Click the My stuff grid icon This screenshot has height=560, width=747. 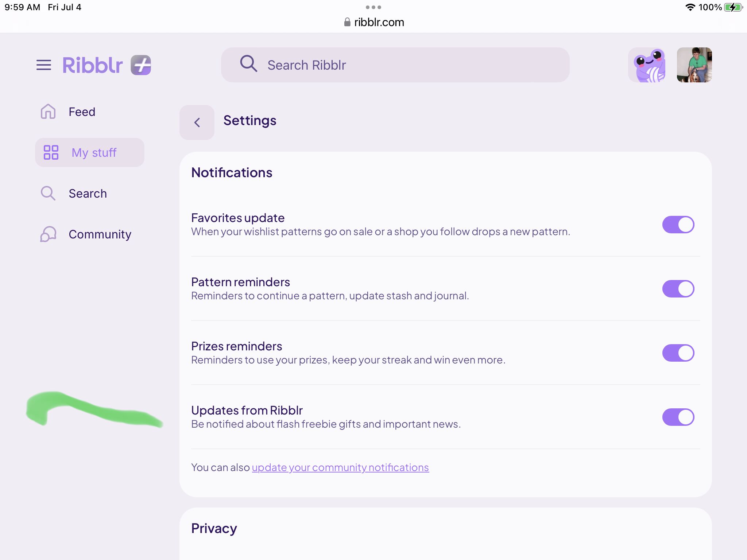coord(51,152)
